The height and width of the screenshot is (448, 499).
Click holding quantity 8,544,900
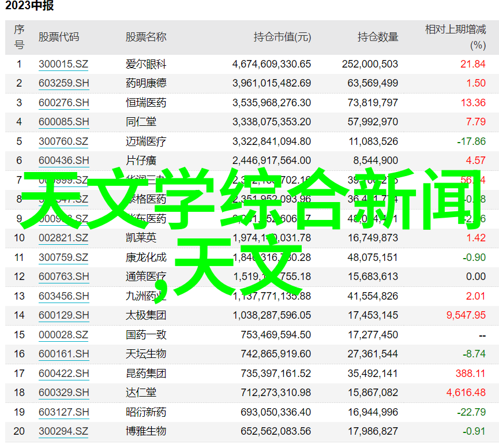click(x=376, y=160)
